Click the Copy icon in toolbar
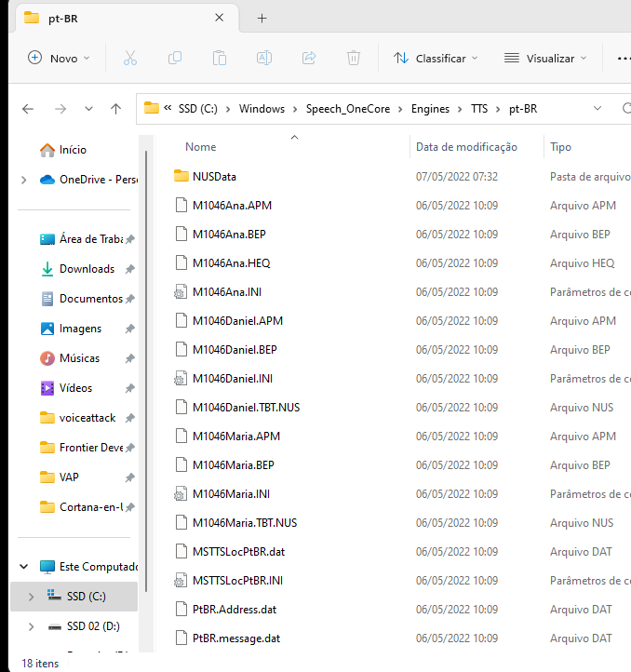 [x=175, y=58]
